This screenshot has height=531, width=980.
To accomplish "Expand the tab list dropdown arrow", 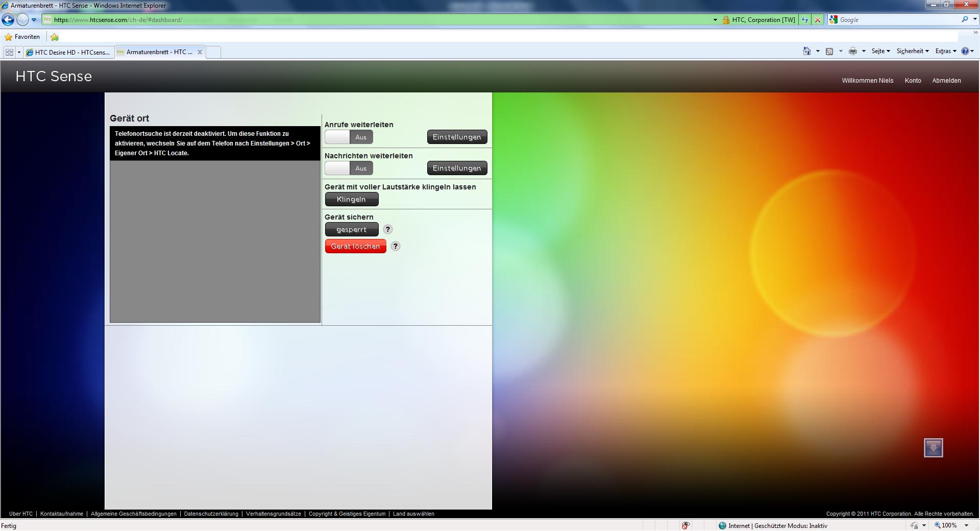I will (x=19, y=52).
